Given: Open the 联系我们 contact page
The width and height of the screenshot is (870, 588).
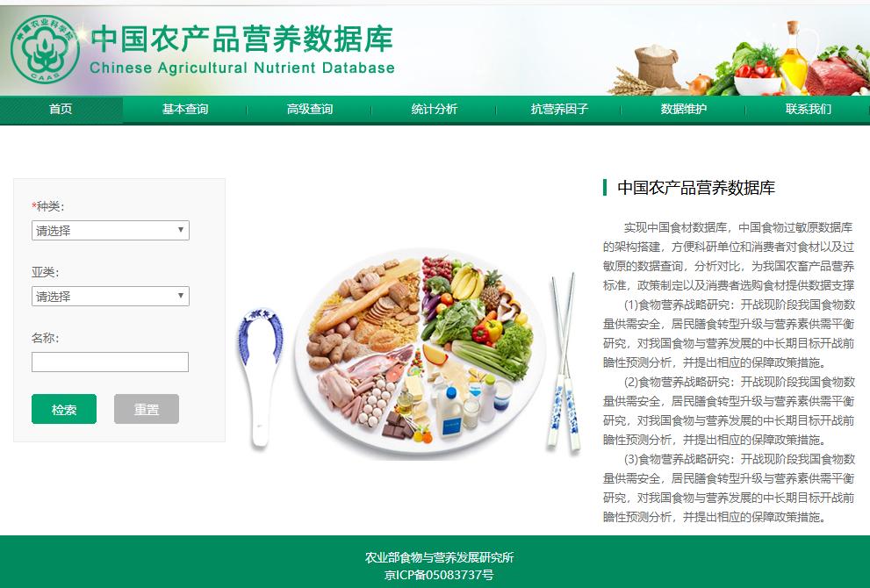Looking at the screenshot, I should [x=808, y=110].
